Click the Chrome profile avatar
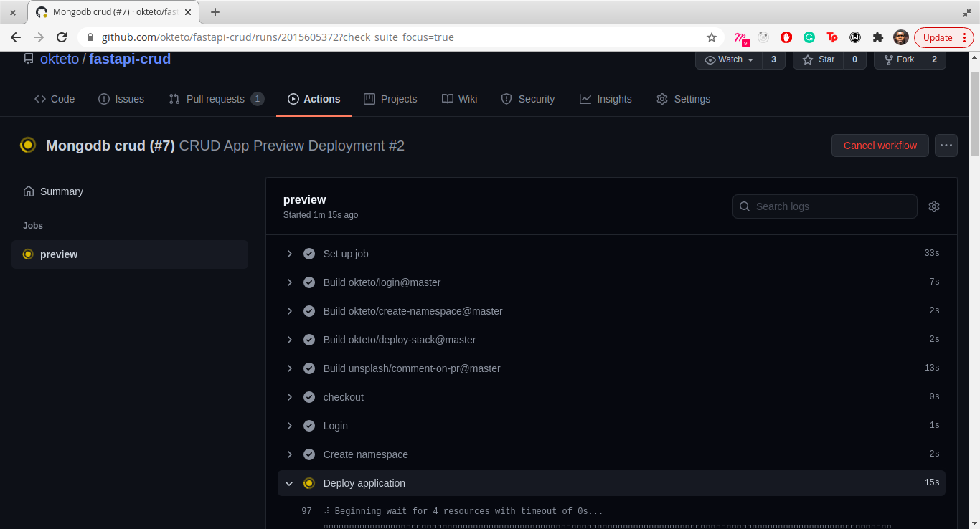 click(901, 37)
